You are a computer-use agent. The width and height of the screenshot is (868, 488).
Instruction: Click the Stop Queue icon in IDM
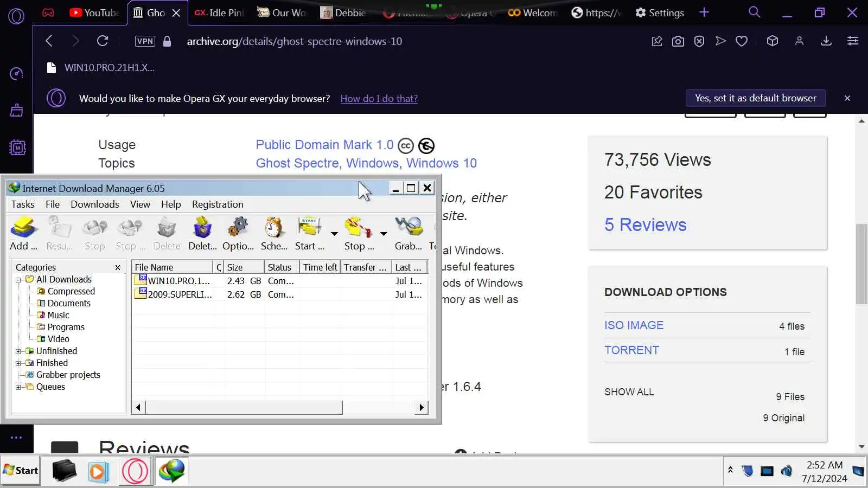pyautogui.click(x=359, y=233)
